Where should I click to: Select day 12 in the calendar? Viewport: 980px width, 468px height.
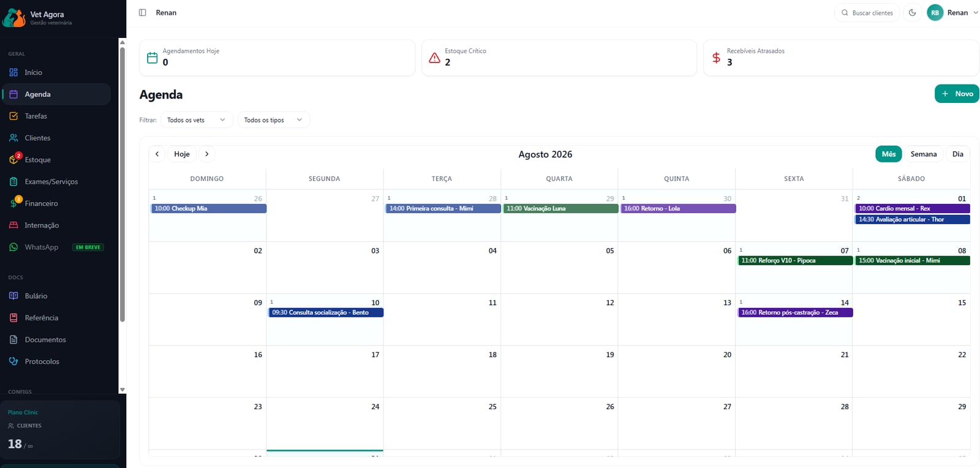[x=559, y=319]
